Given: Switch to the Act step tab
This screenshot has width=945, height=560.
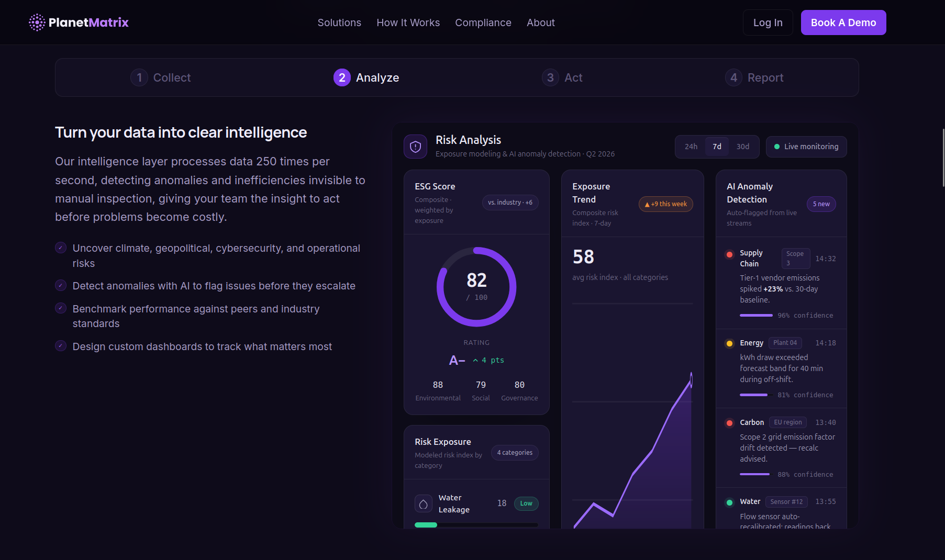Looking at the screenshot, I should coord(562,77).
